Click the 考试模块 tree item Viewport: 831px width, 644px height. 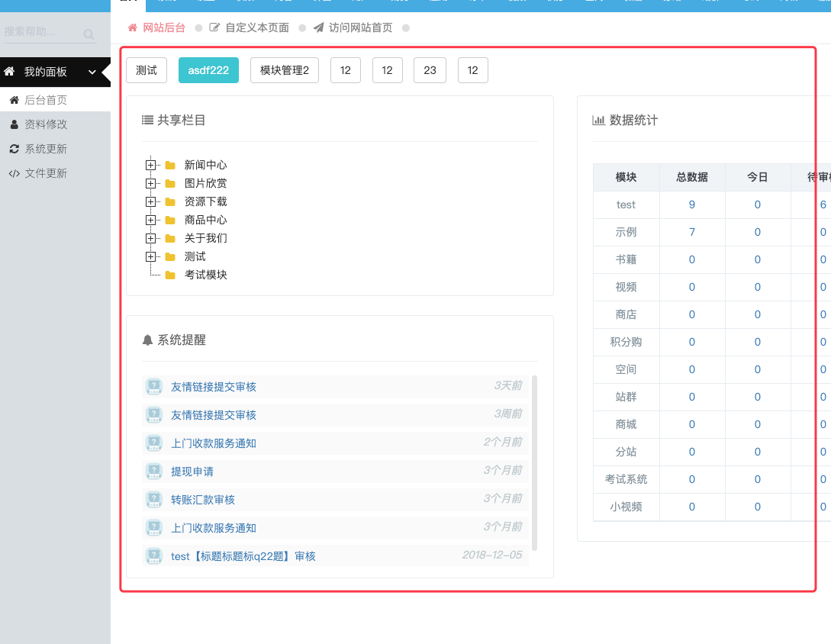205,275
